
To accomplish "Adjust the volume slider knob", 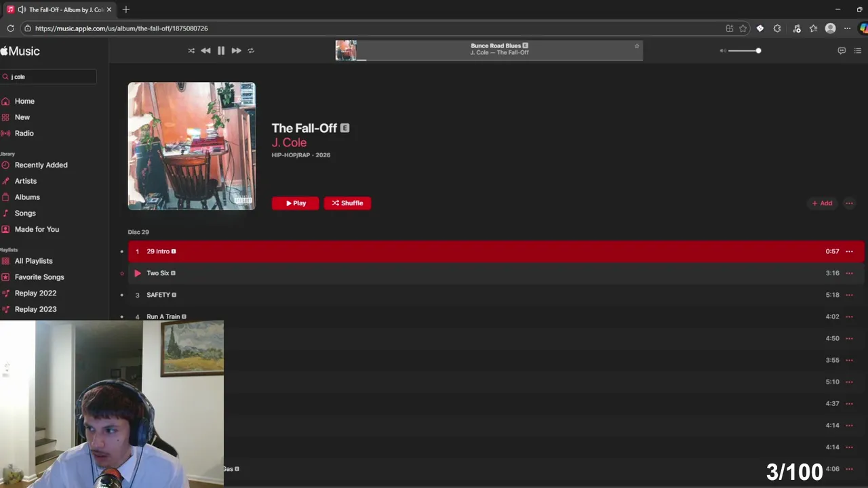I will pos(758,51).
